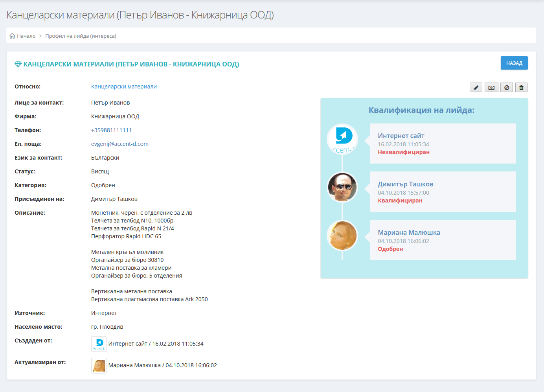
Task: Click language value Български
Action: coord(105,158)
